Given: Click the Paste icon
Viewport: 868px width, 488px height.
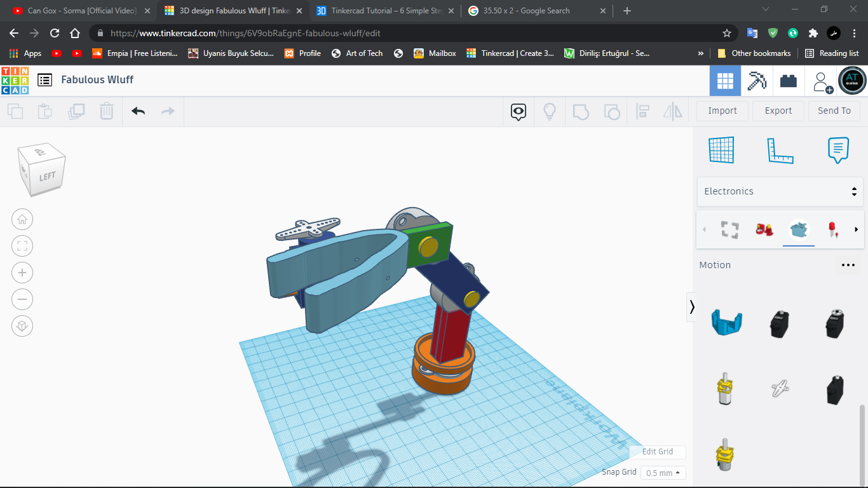Looking at the screenshot, I should coord(44,111).
